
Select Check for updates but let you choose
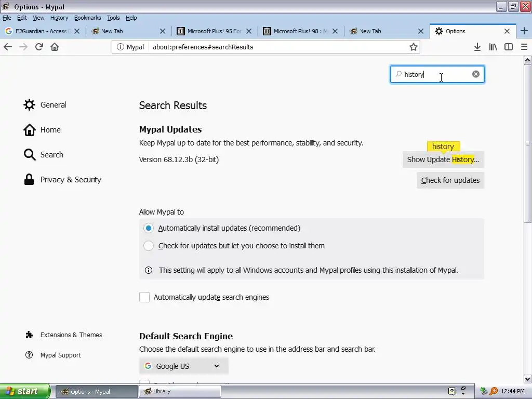[x=148, y=246]
